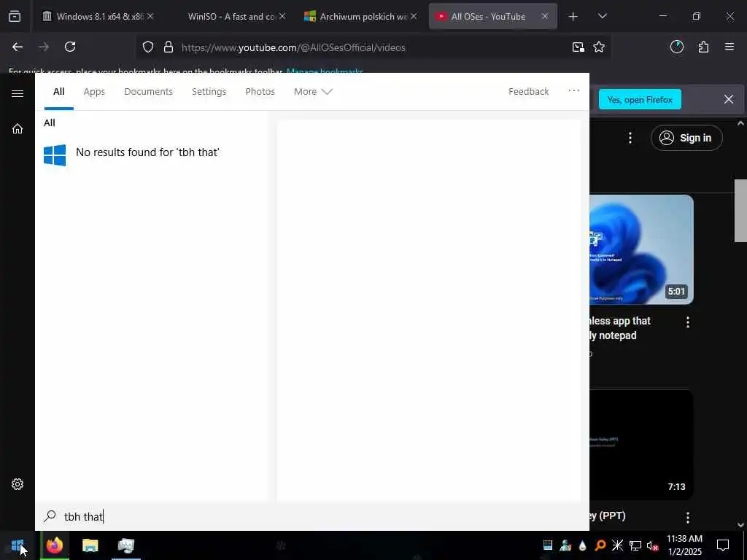This screenshot has width=747, height=560.
Task: Click the white starburst tray icon
Action: pos(617,545)
